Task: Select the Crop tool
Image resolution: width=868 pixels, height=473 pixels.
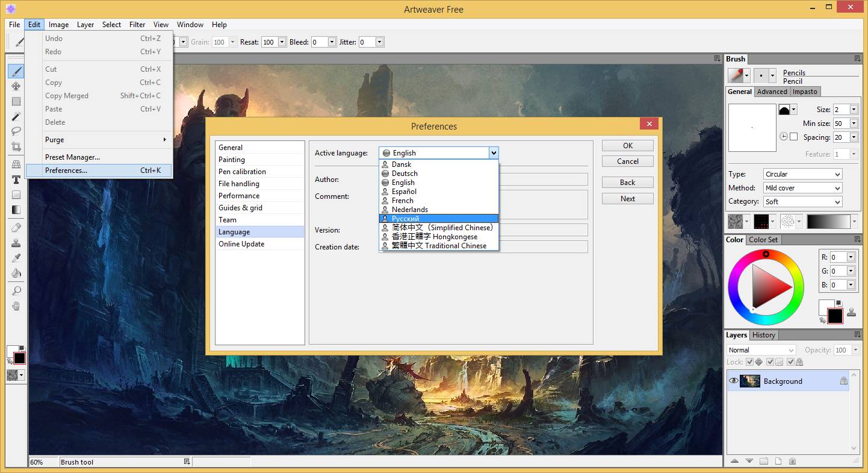Action: [16, 146]
